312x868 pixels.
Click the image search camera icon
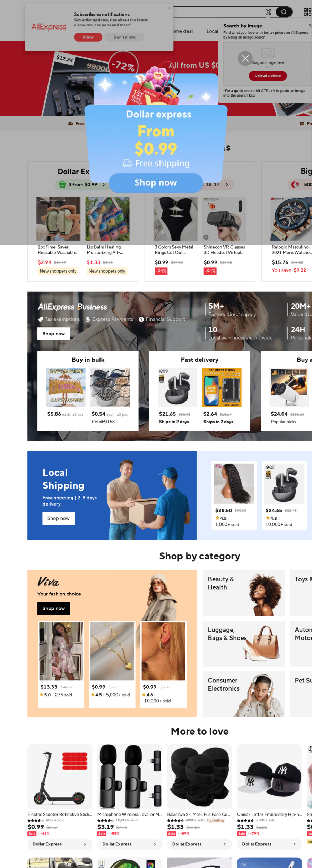268,12
